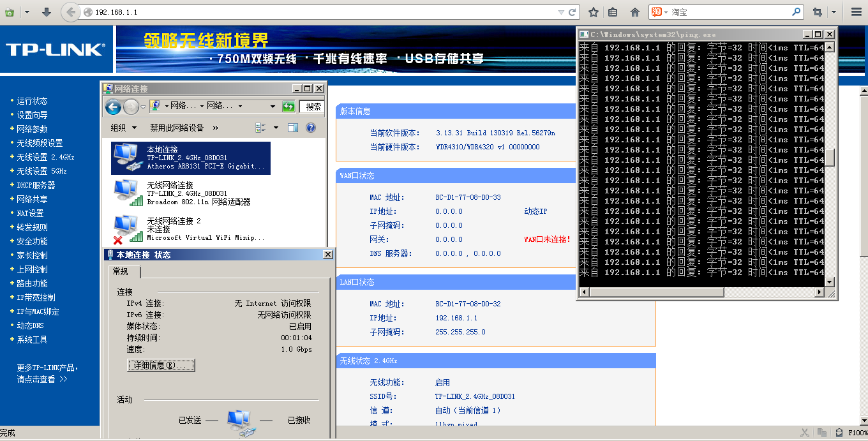Refresh the Network Connections window address bar

(x=288, y=107)
